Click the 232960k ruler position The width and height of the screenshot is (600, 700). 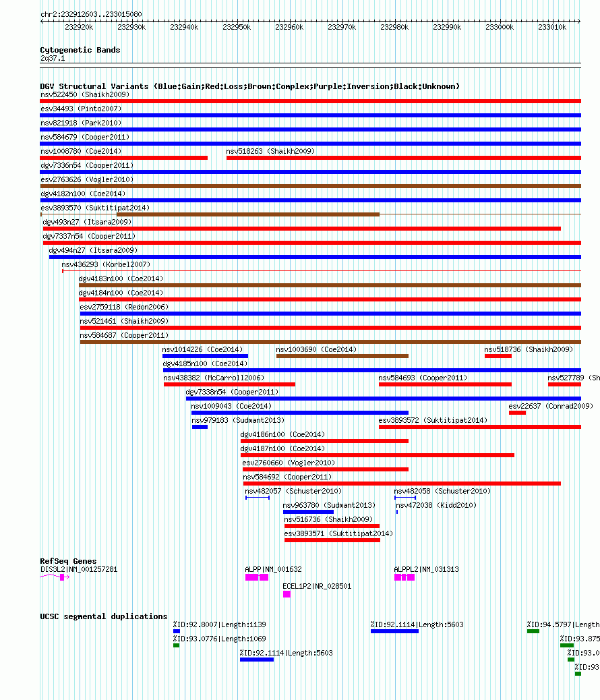(289, 27)
